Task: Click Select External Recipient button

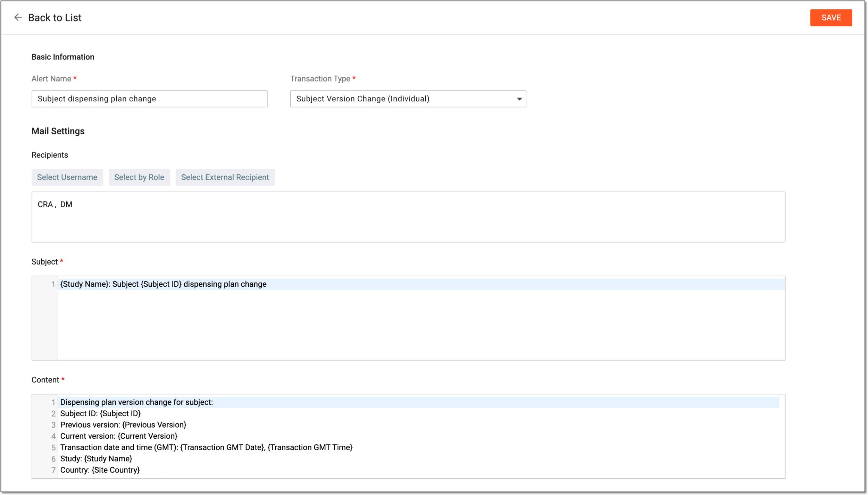Action: coord(225,177)
